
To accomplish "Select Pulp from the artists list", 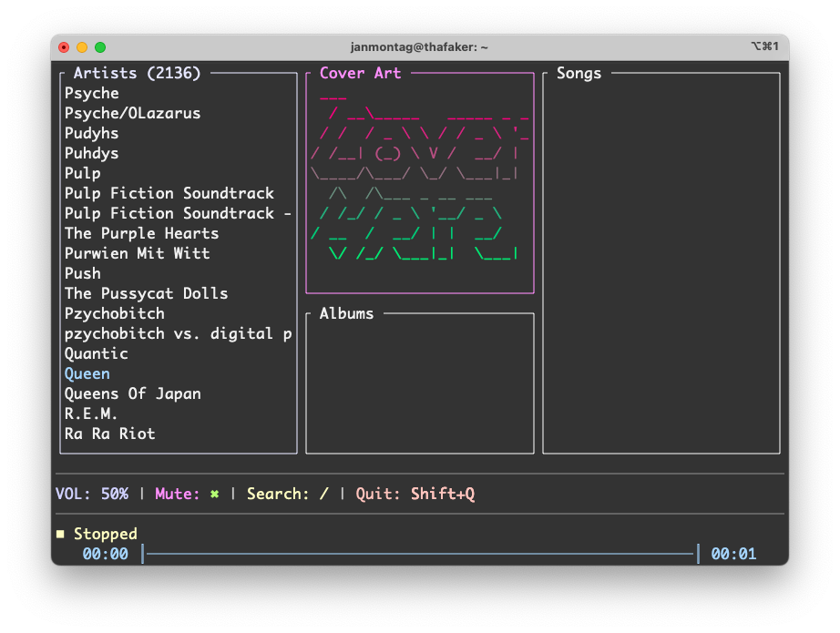I will pos(83,173).
